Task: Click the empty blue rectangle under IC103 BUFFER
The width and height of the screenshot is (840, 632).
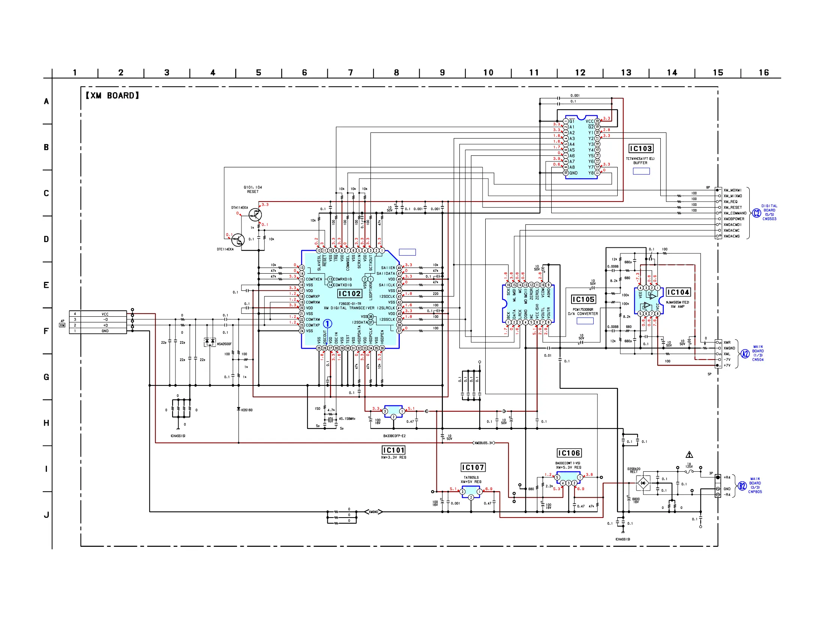Action: click(641, 172)
